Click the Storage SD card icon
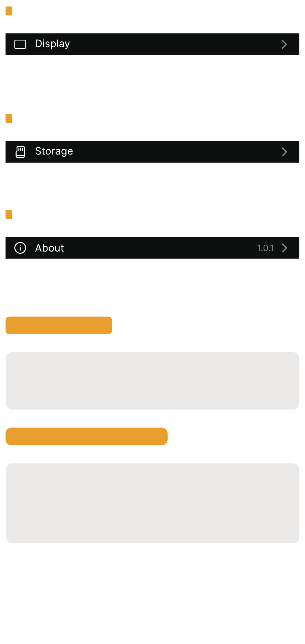 click(x=20, y=152)
